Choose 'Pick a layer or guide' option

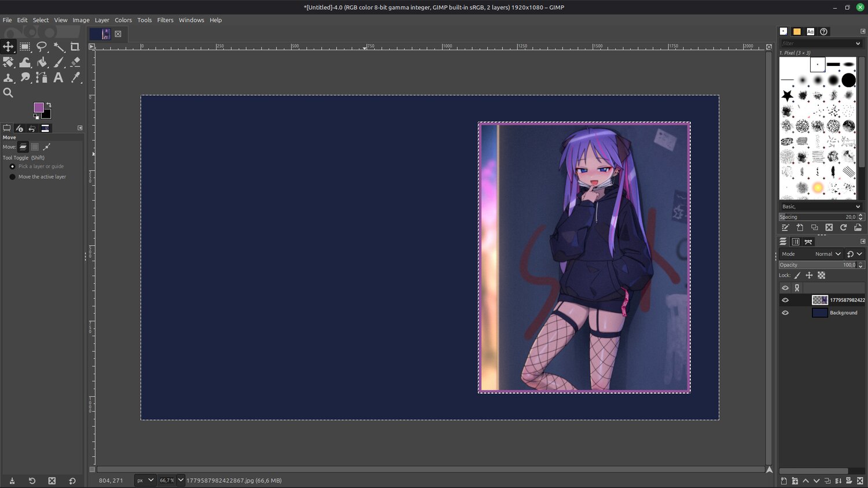[37, 167]
